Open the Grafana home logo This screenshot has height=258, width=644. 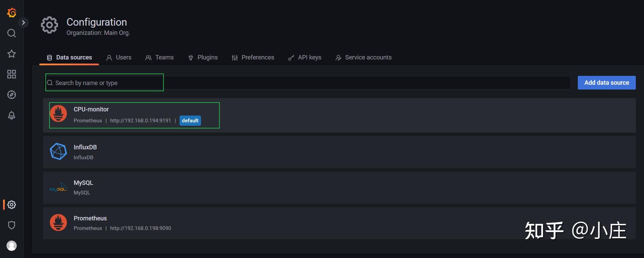pos(12,13)
